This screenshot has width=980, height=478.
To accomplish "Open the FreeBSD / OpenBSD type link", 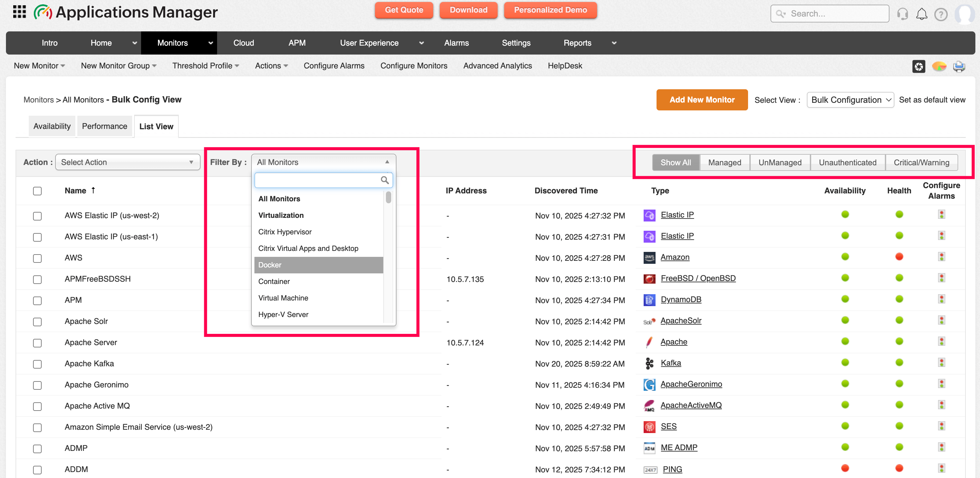I will click(698, 278).
